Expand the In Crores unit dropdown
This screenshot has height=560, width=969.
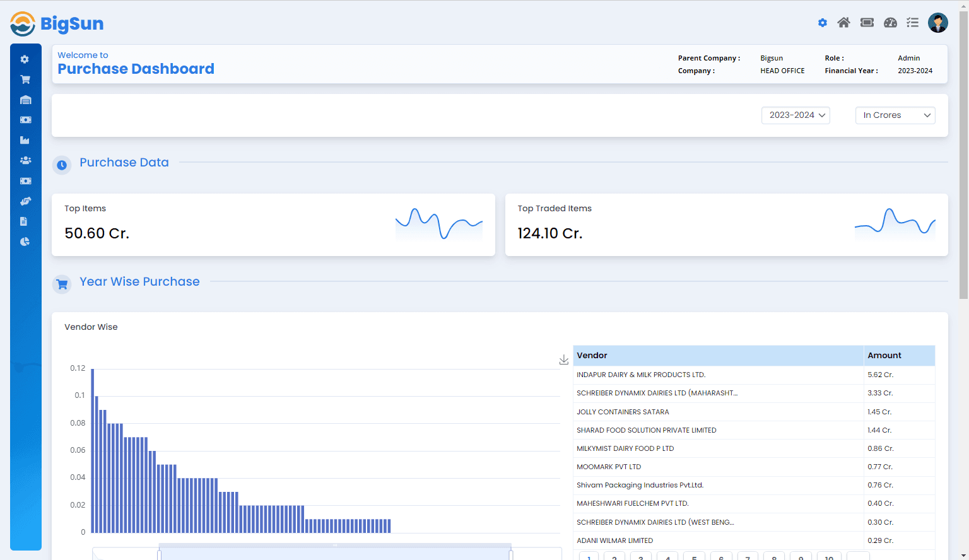tap(895, 115)
